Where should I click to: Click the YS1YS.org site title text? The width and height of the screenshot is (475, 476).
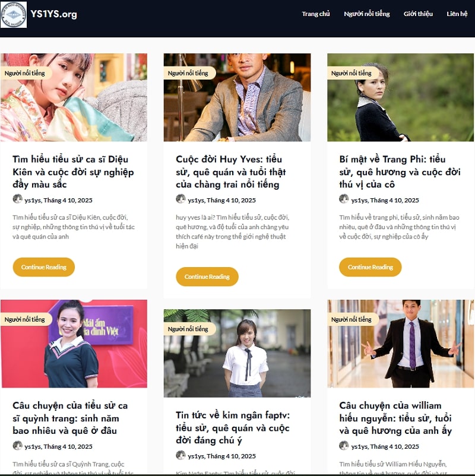click(x=53, y=14)
